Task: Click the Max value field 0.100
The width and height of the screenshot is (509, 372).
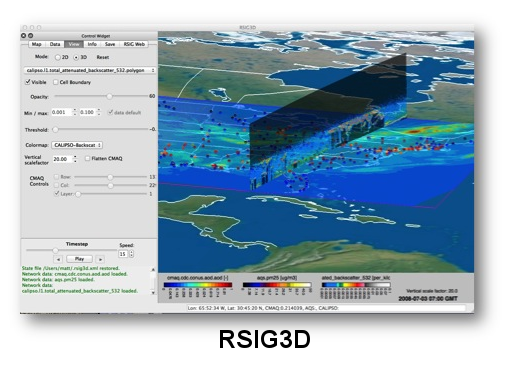Action: click(87, 112)
